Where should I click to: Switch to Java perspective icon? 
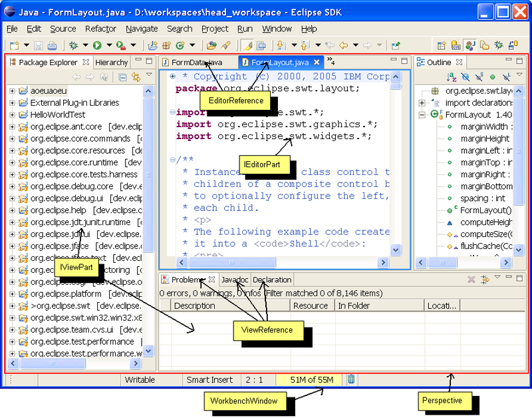pyautogui.click(x=469, y=45)
